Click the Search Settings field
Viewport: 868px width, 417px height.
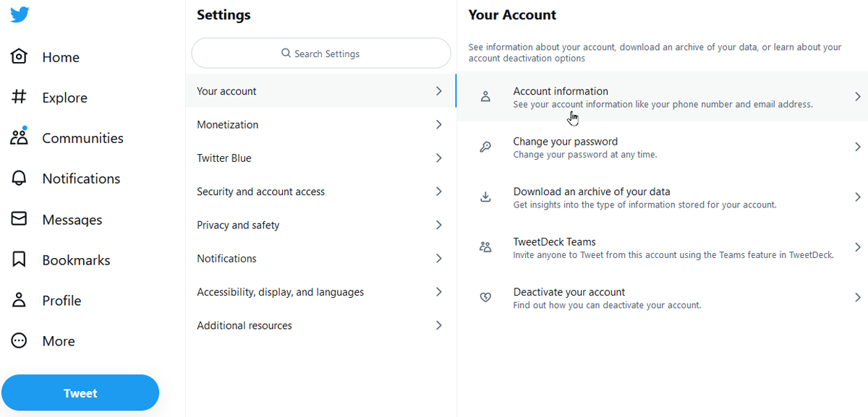[x=320, y=53]
